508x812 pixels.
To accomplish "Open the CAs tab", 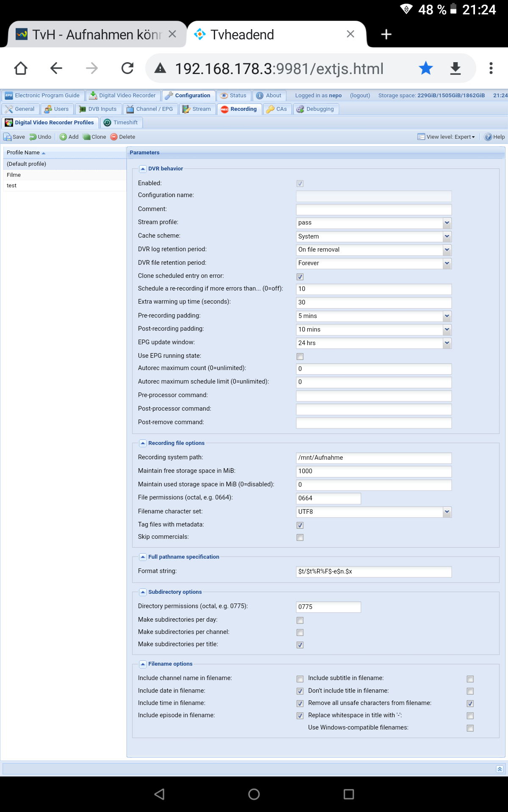I will [277, 109].
